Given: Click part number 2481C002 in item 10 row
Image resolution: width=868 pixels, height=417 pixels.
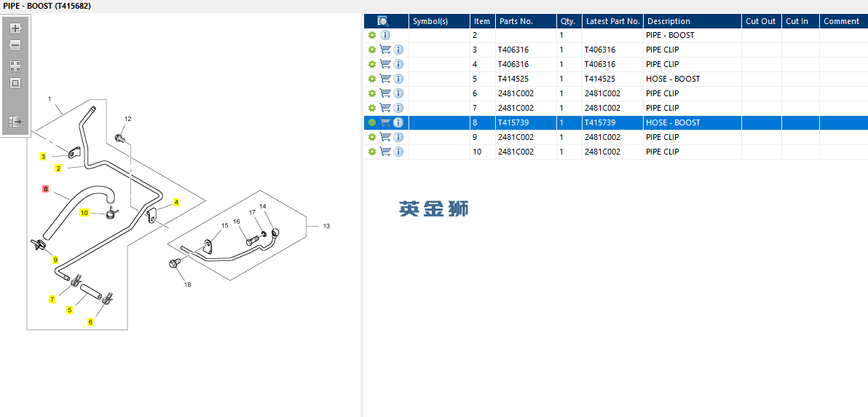Looking at the screenshot, I should [x=516, y=152].
